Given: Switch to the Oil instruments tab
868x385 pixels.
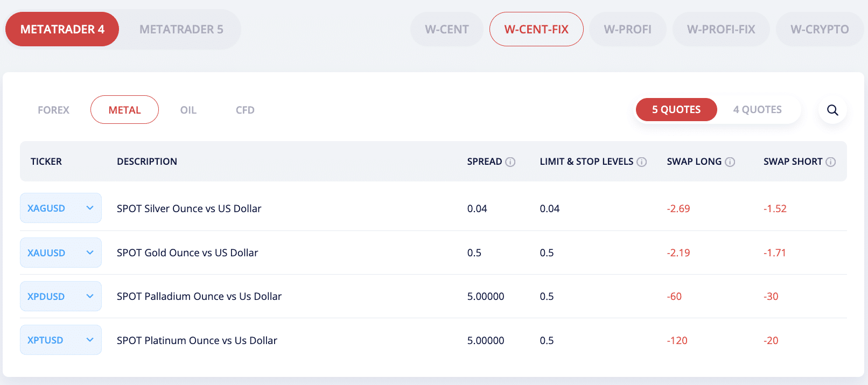Looking at the screenshot, I should point(188,110).
